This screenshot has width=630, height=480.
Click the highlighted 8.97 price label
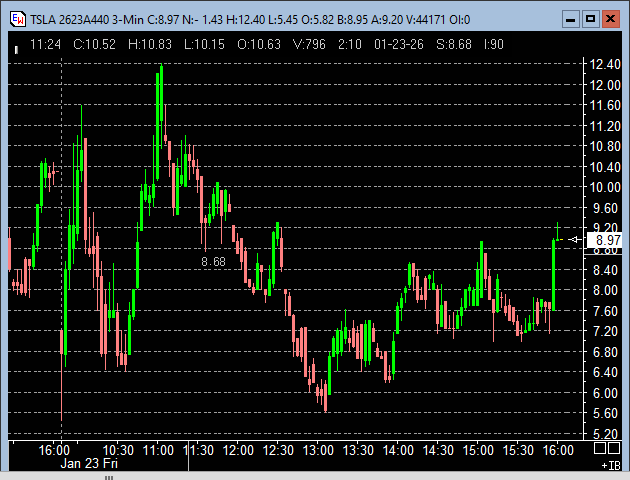pos(606,240)
